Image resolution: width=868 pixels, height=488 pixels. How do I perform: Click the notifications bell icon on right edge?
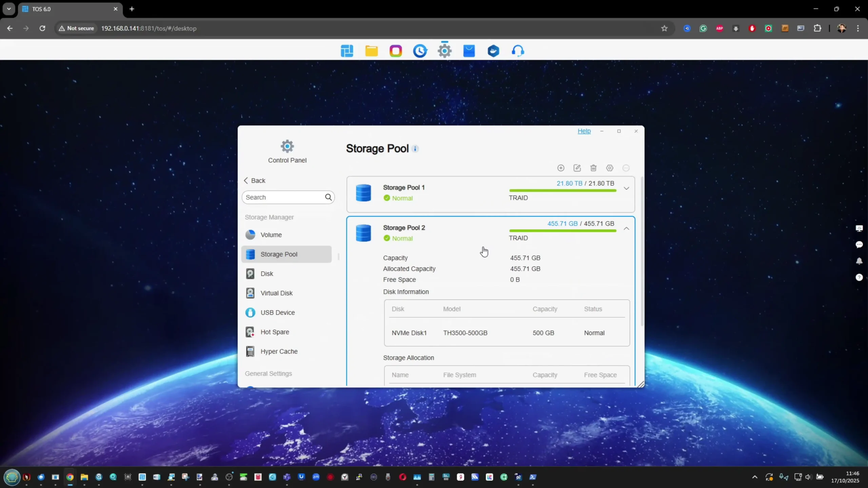coord(859,261)
